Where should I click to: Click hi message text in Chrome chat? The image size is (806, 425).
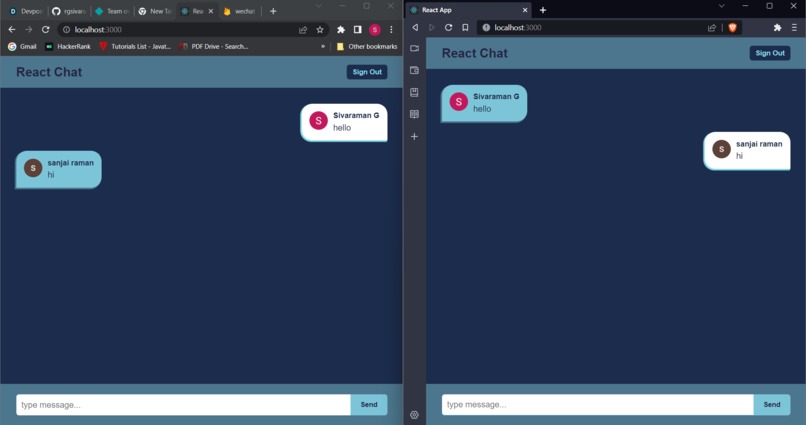[x=51, y=175]
